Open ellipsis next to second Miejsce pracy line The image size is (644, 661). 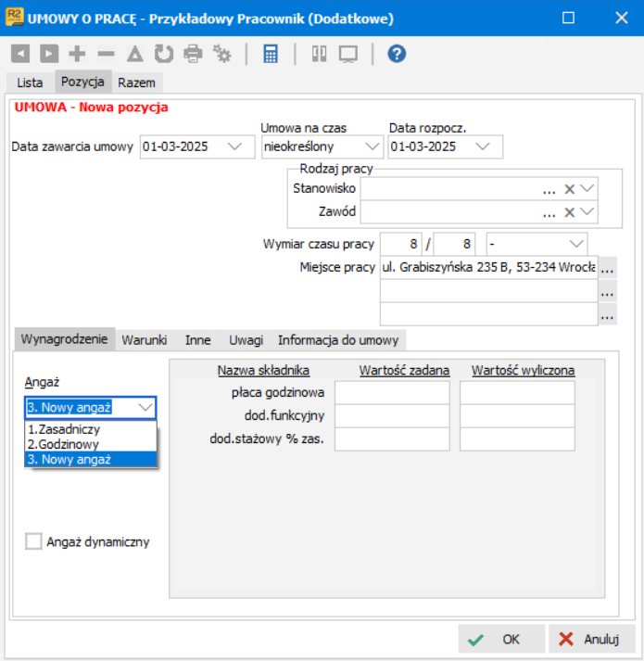[x=607, y=291]
